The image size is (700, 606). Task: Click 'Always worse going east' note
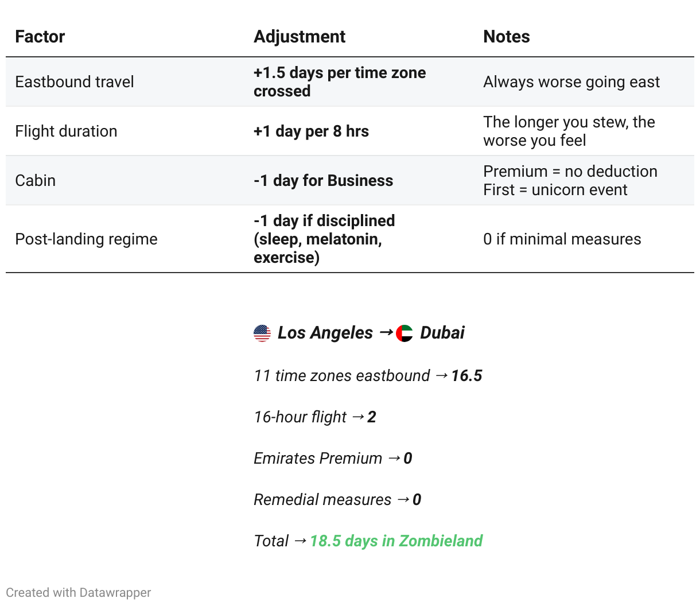tap(571, 82)
